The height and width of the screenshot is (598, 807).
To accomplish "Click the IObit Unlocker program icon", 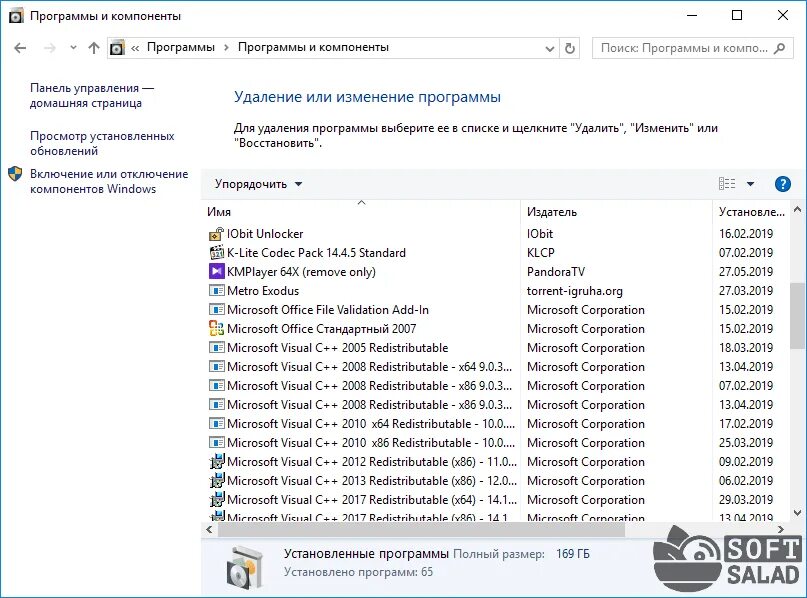I will (217, 234).
